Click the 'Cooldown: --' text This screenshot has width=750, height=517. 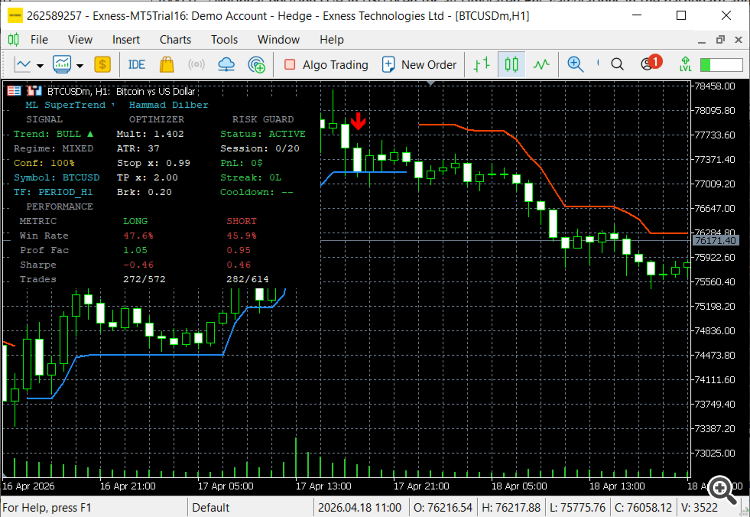click(257, 192)
